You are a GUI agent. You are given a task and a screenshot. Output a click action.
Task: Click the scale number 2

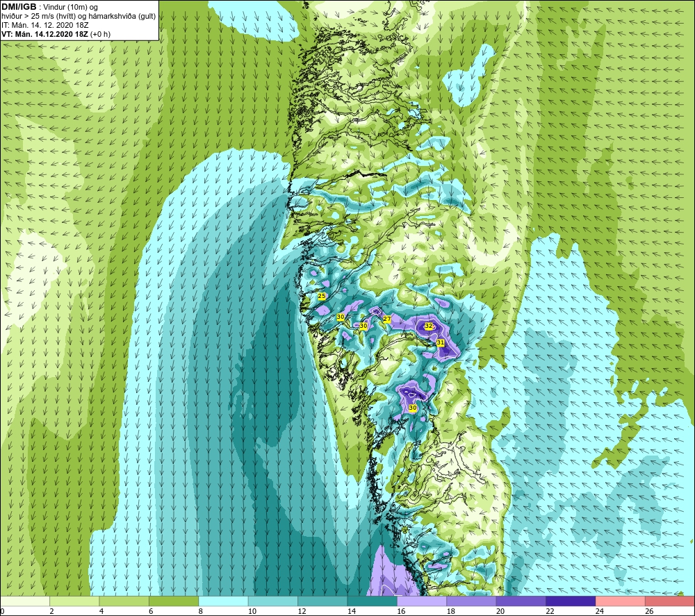click(x=52, y=611)
